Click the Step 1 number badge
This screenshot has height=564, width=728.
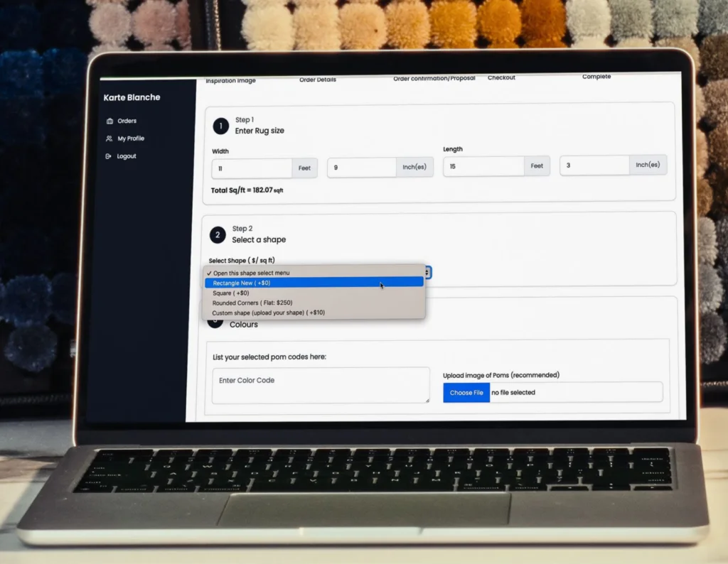(220, 126)
